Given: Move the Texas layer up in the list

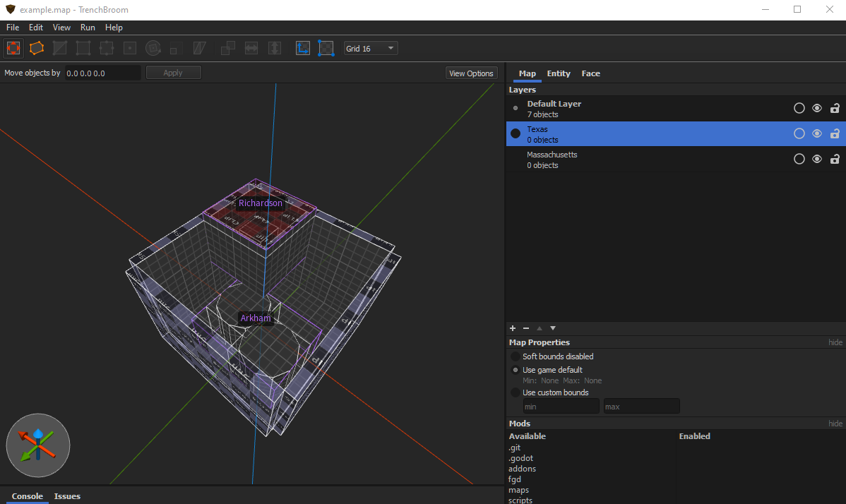Looking at the screenshot, I should point(539,328).
